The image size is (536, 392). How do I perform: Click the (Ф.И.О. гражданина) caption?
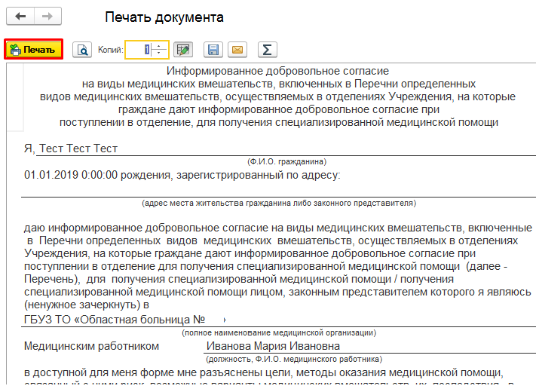(286, 162)
